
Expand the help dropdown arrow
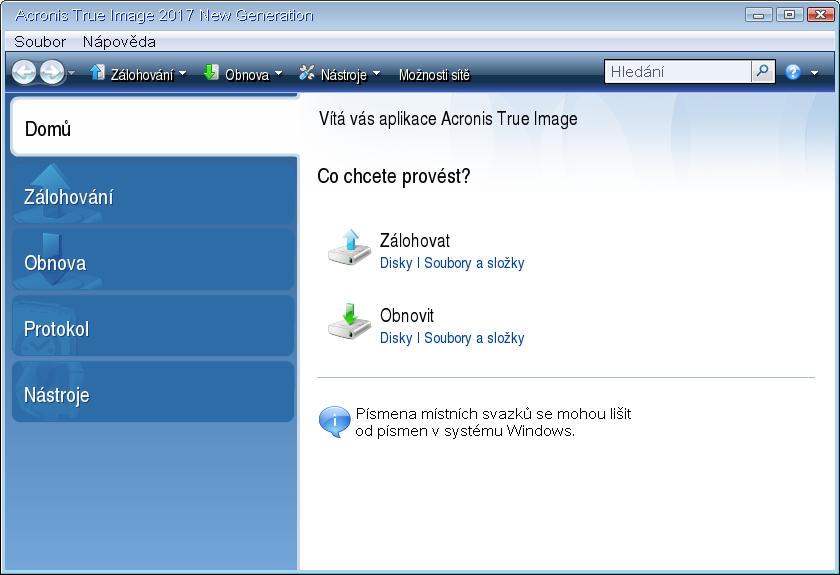[814, 73]
